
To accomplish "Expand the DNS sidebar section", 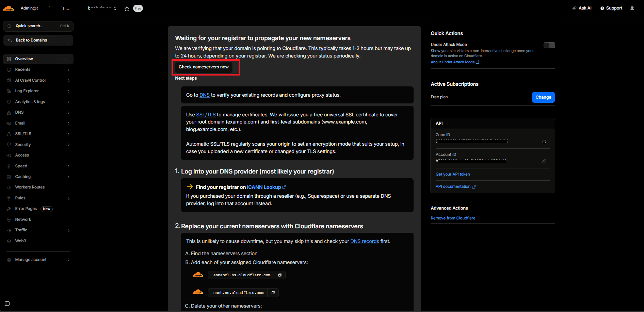I will (x=38, y=112).
